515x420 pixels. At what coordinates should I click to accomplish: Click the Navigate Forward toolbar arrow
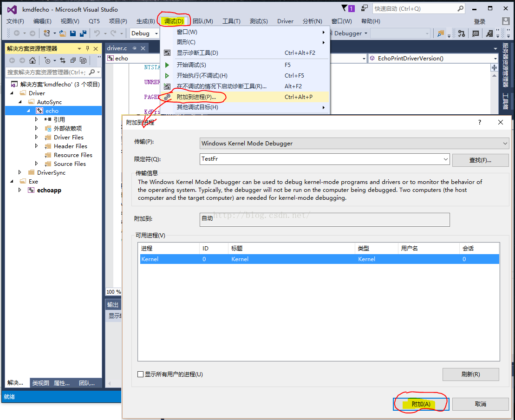point(32,33)
